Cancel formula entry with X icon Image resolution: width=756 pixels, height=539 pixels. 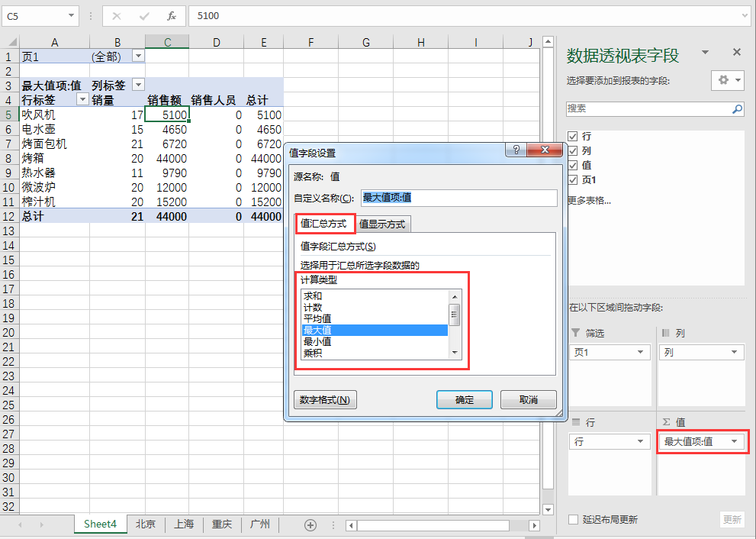tap(117, 16)
